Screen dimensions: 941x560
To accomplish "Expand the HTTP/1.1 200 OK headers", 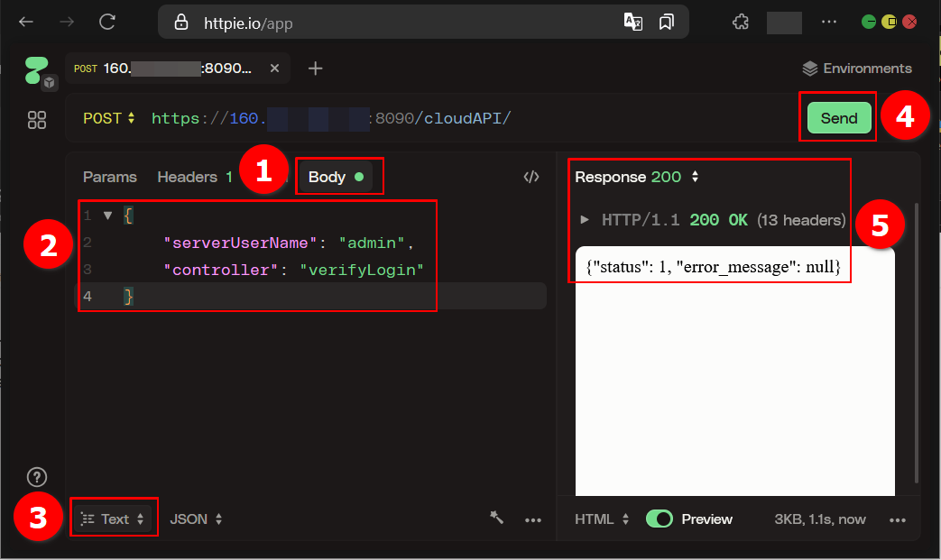I will point(584,219).
